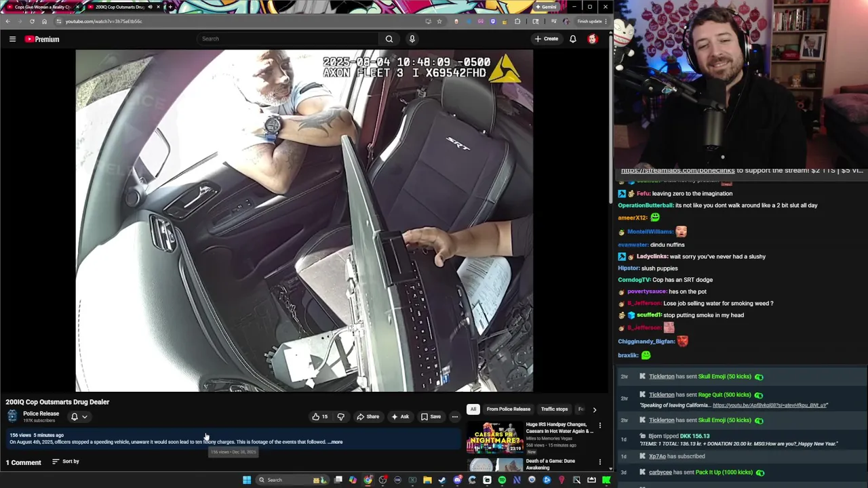This screenshot has width=868, height=488.
Task: Focus the YouTube search field
Action: tap(288, 39)
